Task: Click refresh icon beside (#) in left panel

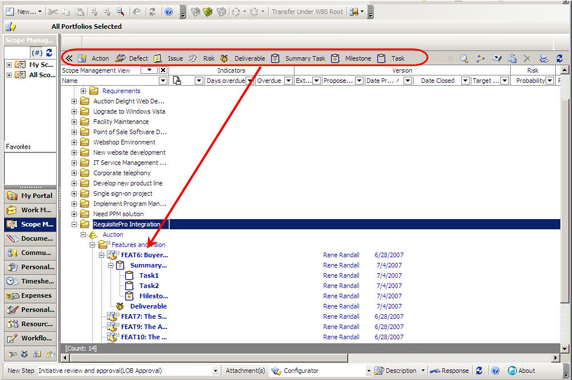Action: click(x=49, y=53)
